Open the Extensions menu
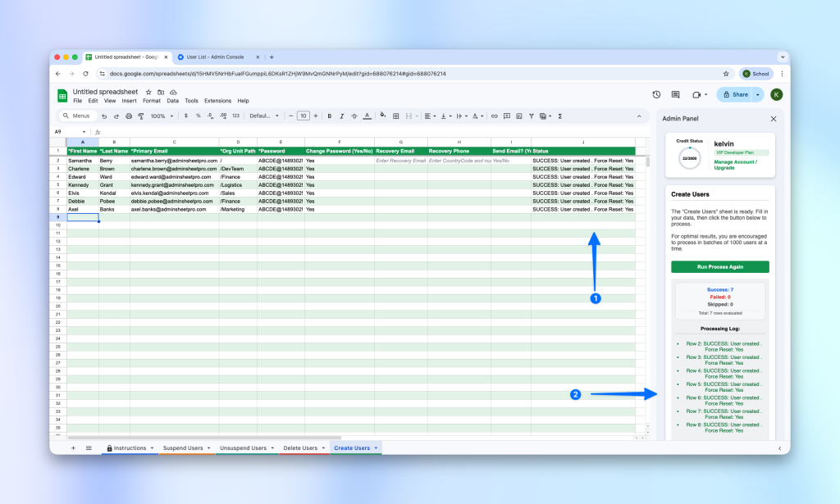The image size is (840, 504). coord(217,101)
